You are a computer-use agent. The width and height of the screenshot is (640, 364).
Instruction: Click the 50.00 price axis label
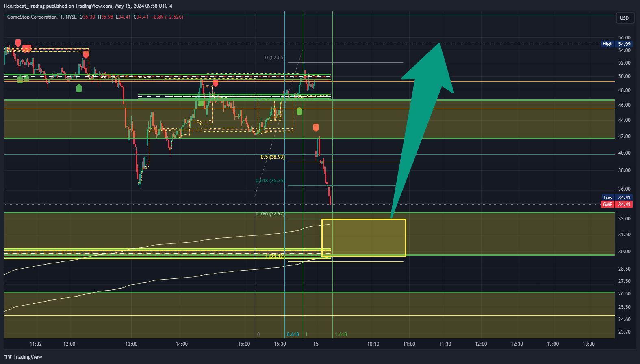coord(624,76)
